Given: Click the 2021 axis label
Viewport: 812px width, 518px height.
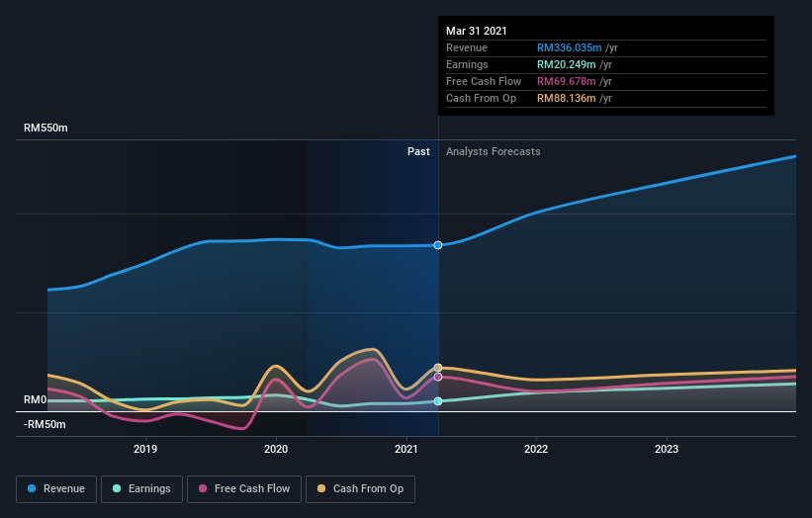Looking at the screenshot, I should (x=406, y=449).
